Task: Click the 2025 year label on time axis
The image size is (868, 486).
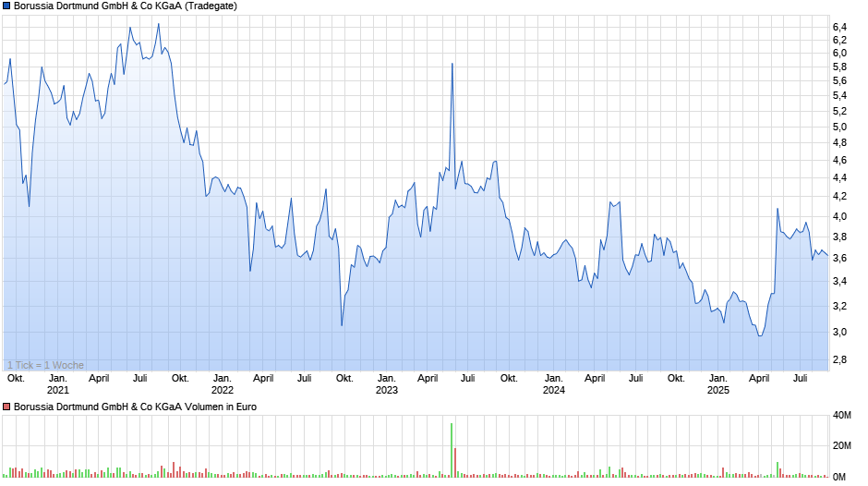Action: click(718, 390)
